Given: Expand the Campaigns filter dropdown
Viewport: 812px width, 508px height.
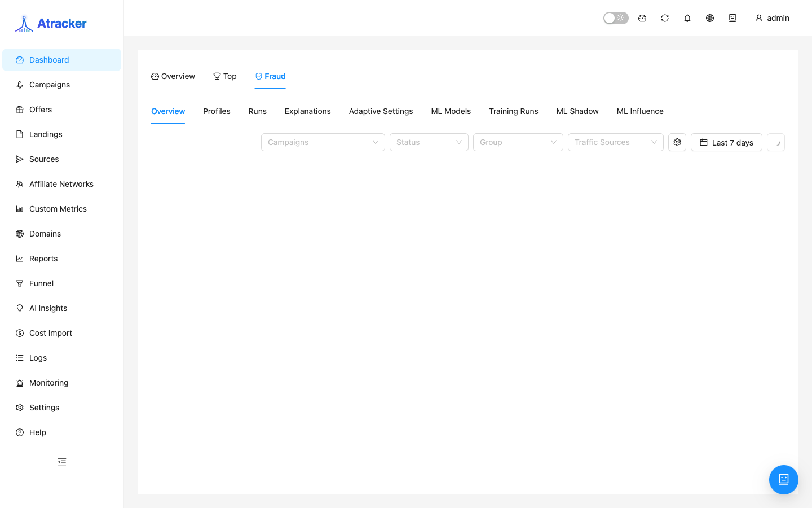Looking at the screenshot, I should [323, 142].
